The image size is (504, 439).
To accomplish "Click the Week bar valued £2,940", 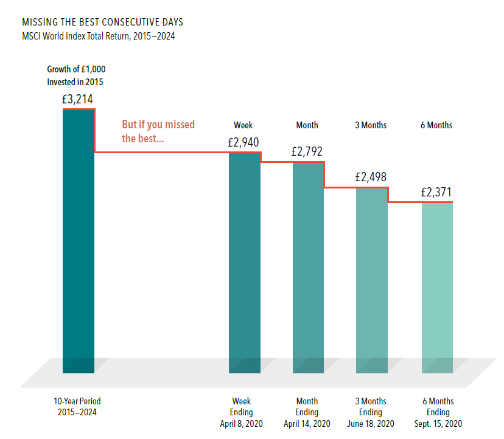I will tap(245, 261).
